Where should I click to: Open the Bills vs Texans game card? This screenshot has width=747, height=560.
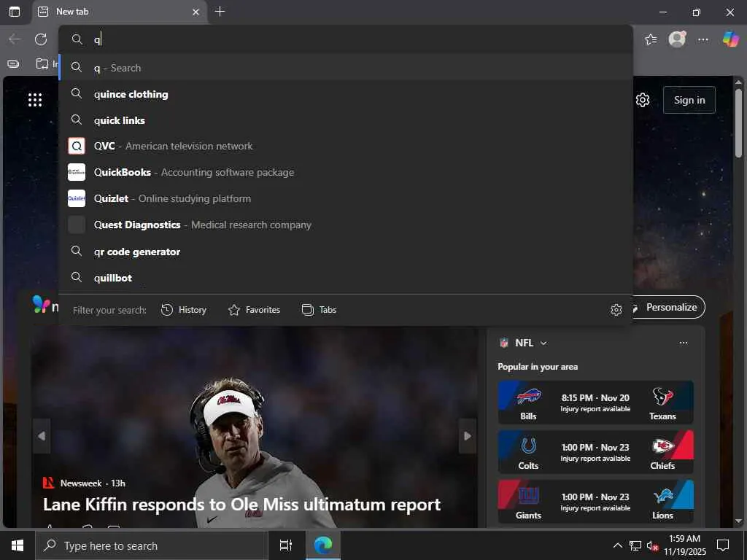[595, 402]
